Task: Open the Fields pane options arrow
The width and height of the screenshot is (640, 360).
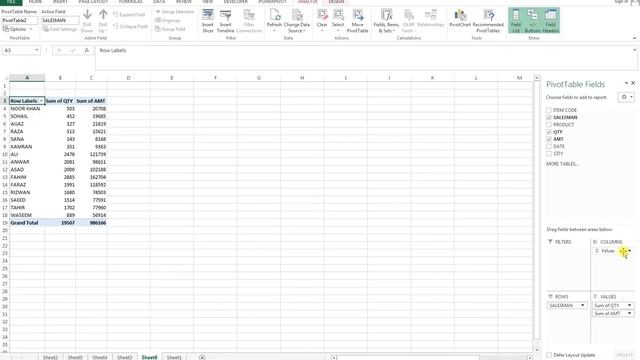Action: [626, 83]
